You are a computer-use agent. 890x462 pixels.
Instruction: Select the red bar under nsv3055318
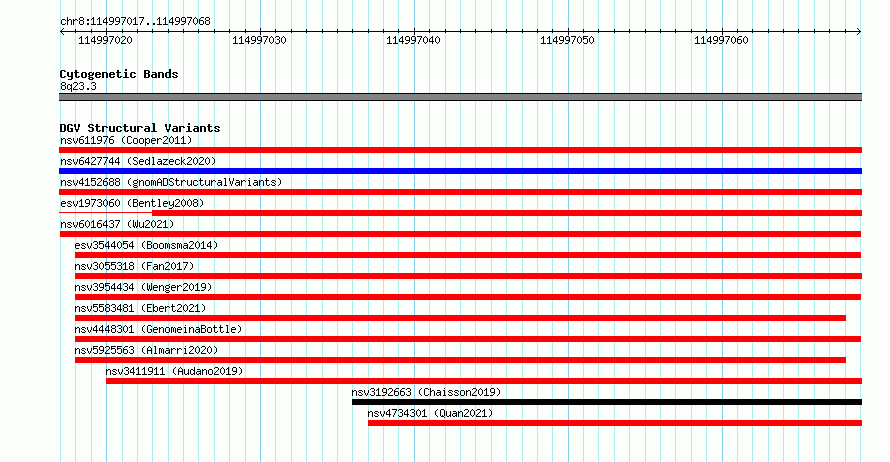(468, 276)
